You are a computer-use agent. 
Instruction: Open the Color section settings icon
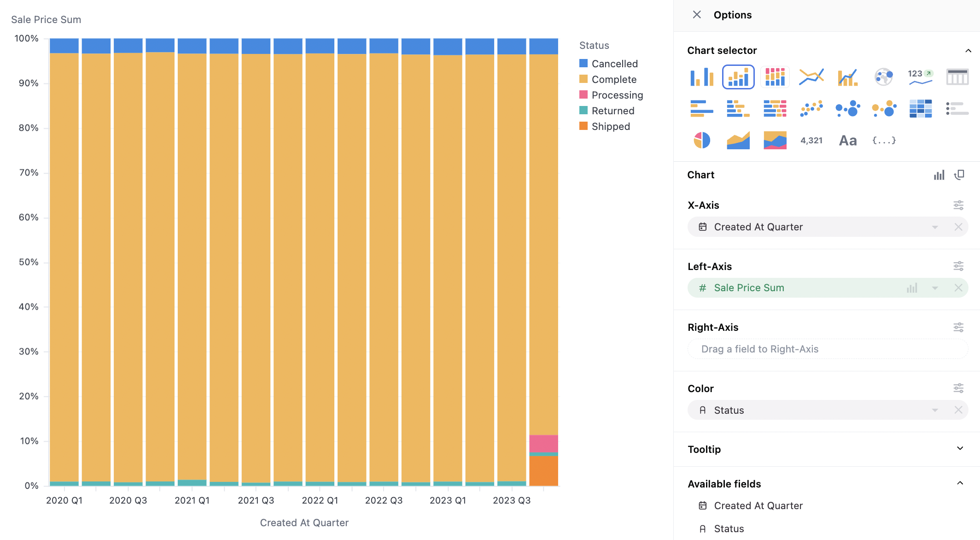coord(958,388)
